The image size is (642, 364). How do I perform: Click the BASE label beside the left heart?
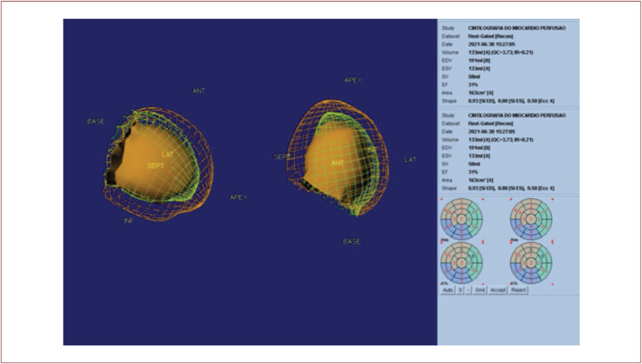click(96, 122)
